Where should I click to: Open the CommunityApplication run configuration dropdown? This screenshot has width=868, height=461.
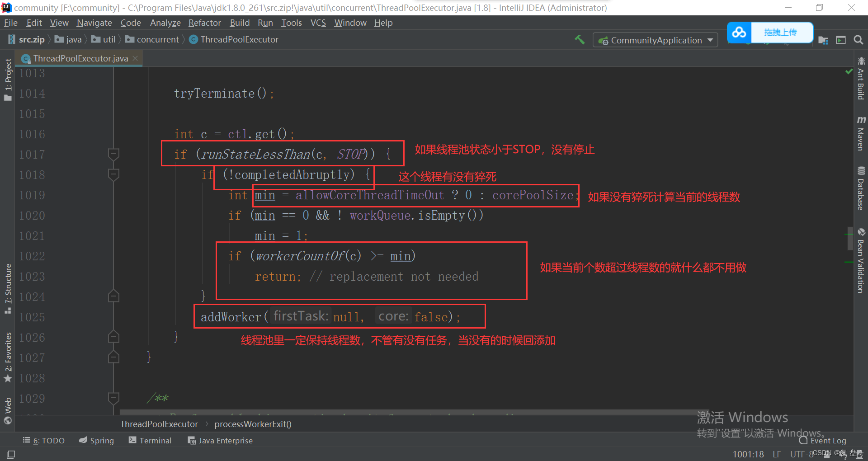tap(656, 40)
